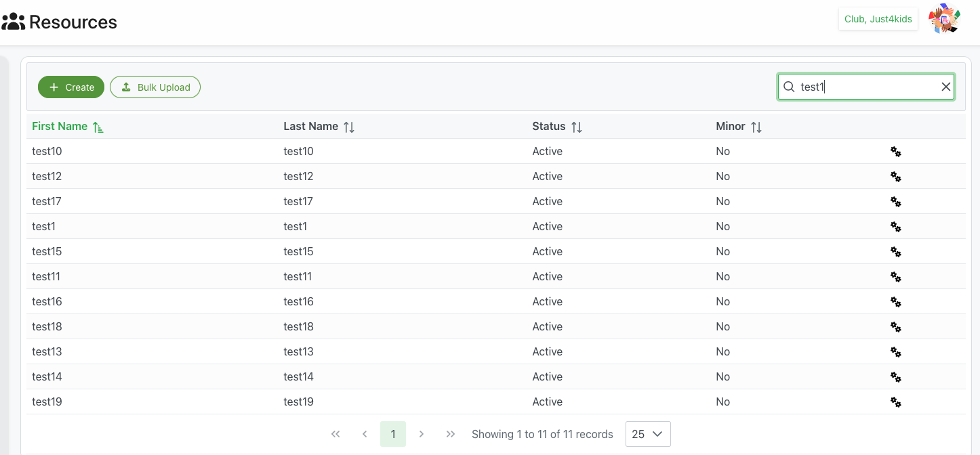Click the magnifying glass search icon
This screenshot has height=455, width=980.
point(789,87)
